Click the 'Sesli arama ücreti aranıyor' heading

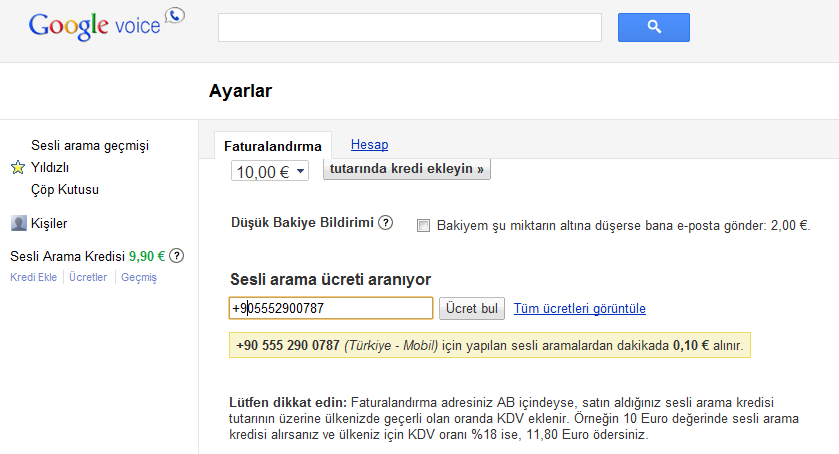coord(331,279)
